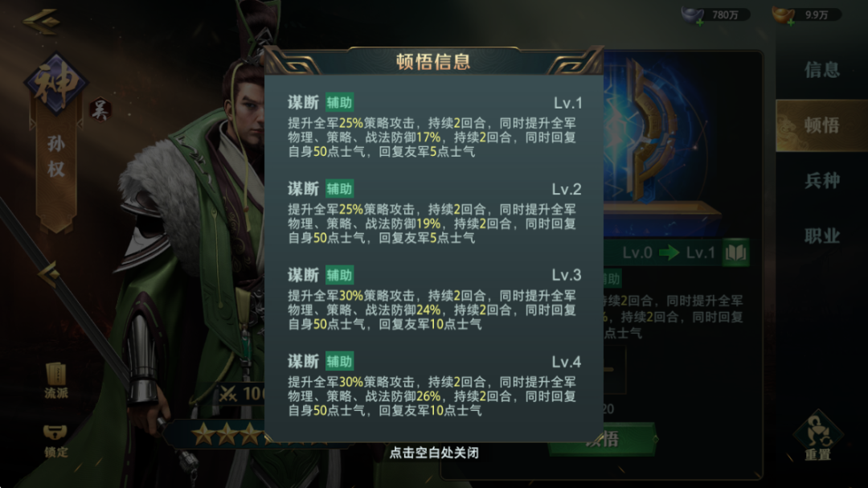The image size is (868, 488).
Task: Click the silver ingot currency icon
Action: click(x=693, y=15)
